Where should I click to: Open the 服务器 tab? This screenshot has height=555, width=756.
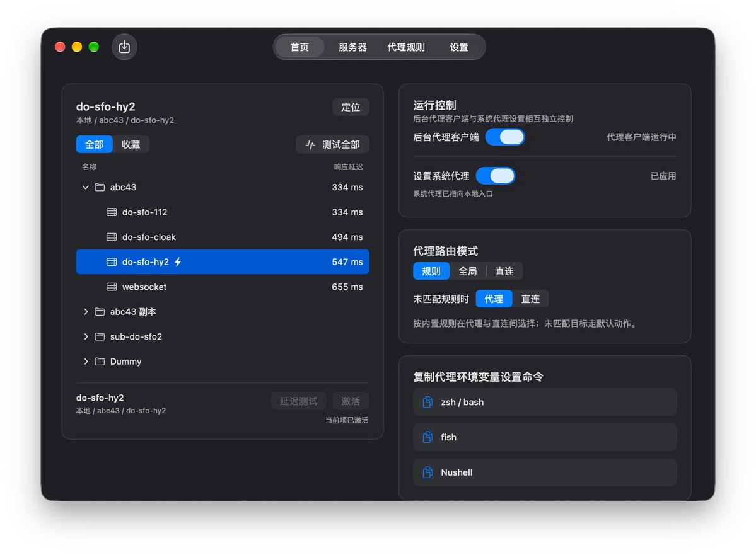point(352,47)
